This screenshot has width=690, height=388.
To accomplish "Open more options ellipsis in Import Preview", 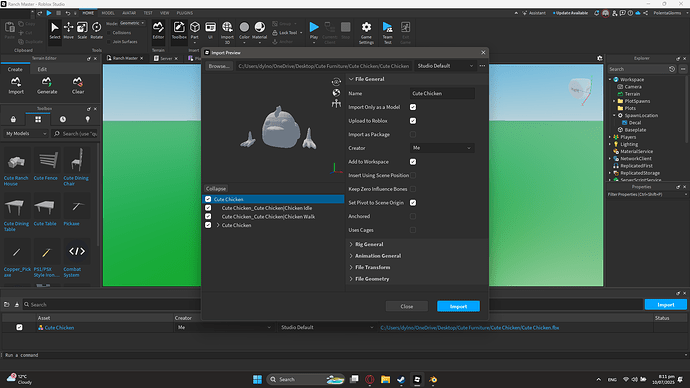I will [482, 66].
